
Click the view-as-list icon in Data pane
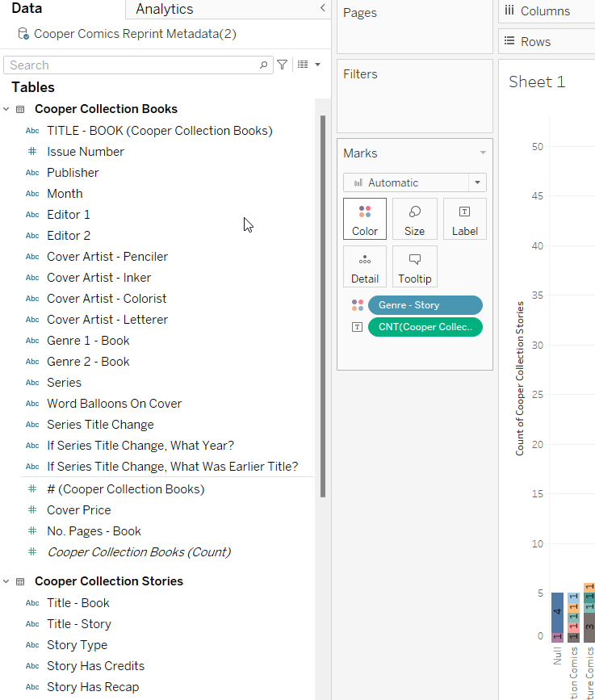(304, 65)
